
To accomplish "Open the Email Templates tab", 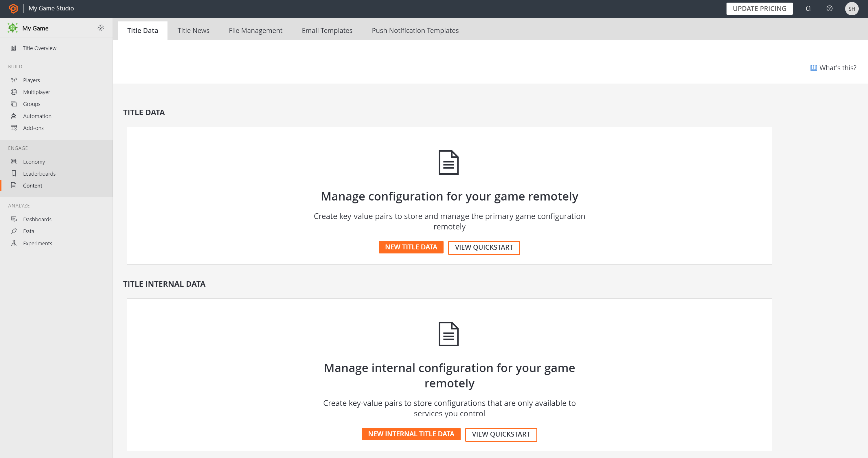I will [327, 30].
